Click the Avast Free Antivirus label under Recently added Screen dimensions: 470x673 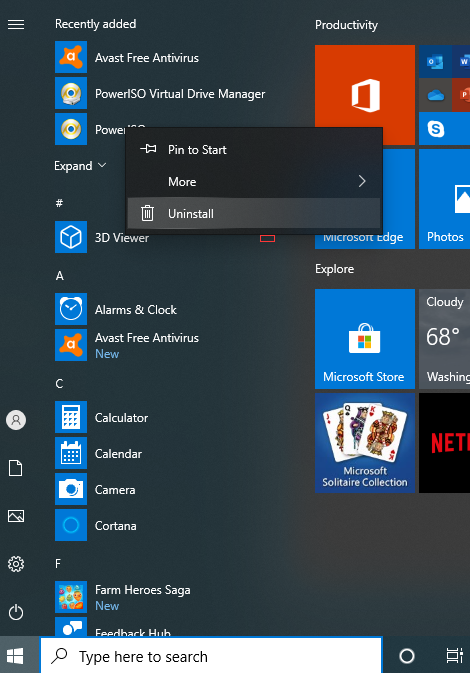[147, 58]
